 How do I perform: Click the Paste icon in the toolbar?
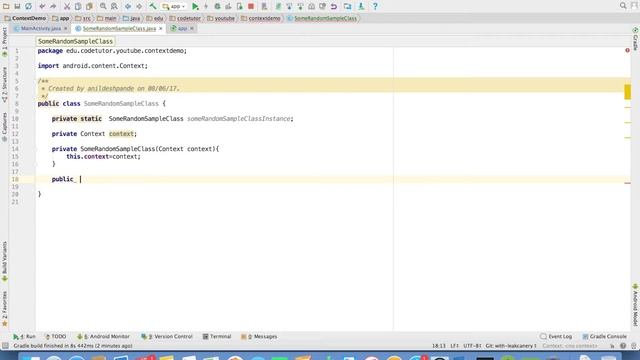click(x=89, y=6)
